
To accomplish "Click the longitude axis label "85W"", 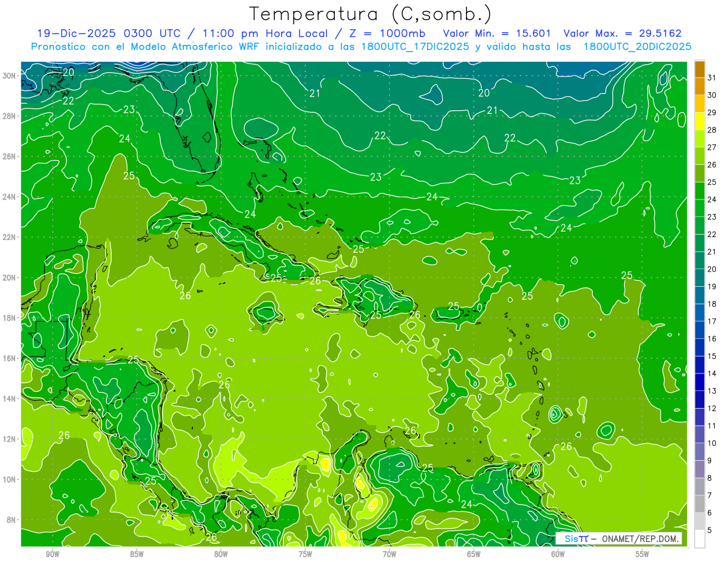I will pyautogui.click(x=136, y=555).
